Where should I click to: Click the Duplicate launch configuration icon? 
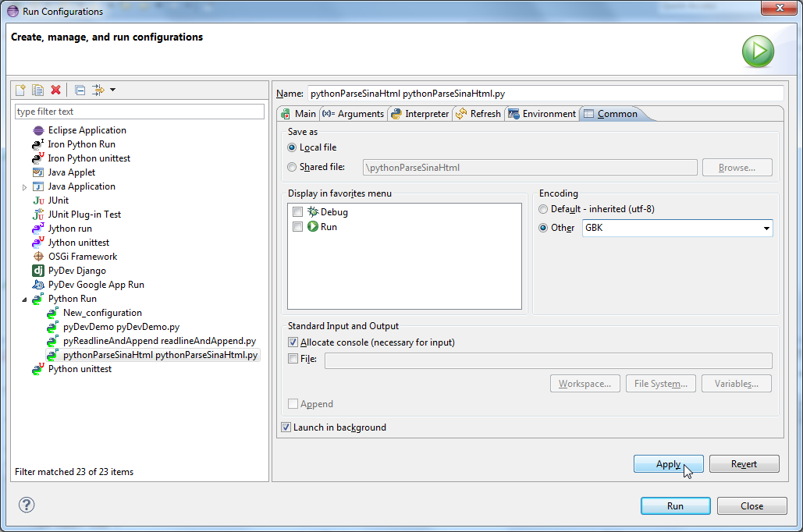(x=37, y=90)
